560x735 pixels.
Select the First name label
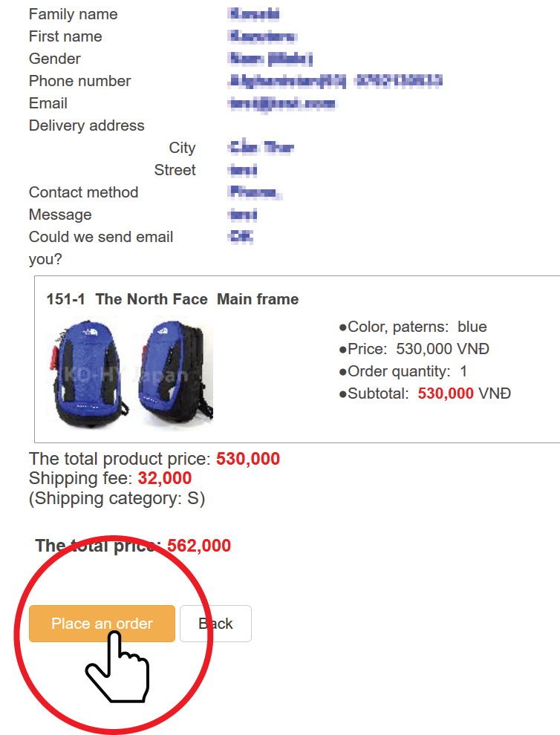pyautogui.click(x=65, y=36)
